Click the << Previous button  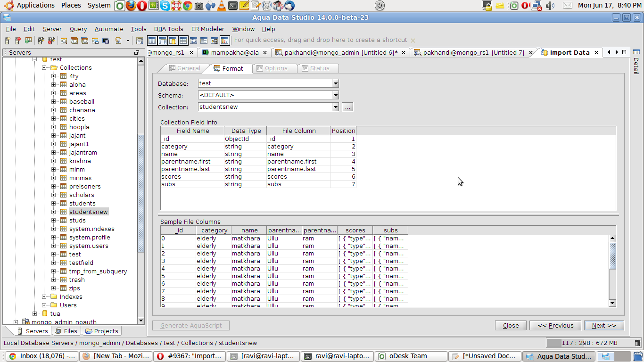[x=555, y=325]
